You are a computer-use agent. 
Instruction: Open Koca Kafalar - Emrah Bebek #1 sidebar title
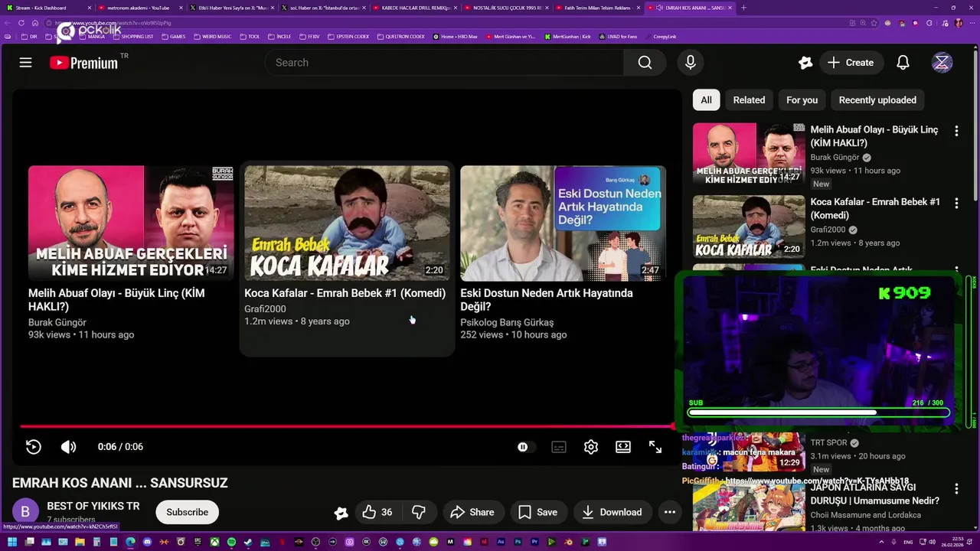coord(875,209)
